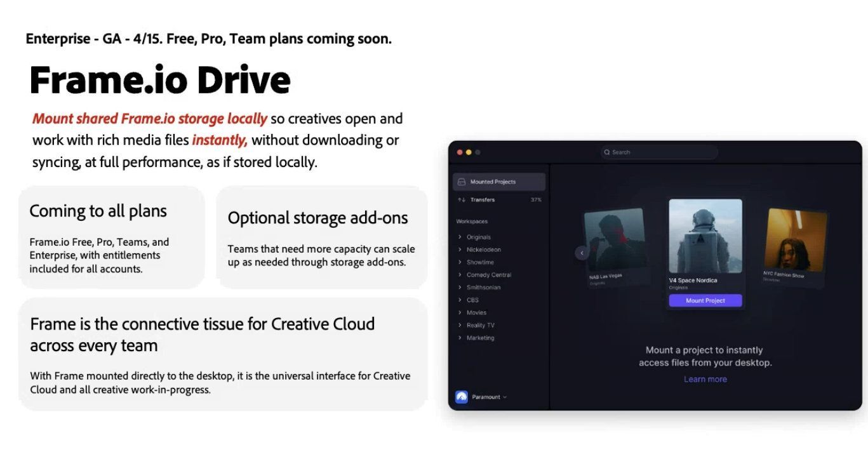Click the left arrow on project carousel
The width and height of the screenshot is (868, 459).
pos(581,252)
